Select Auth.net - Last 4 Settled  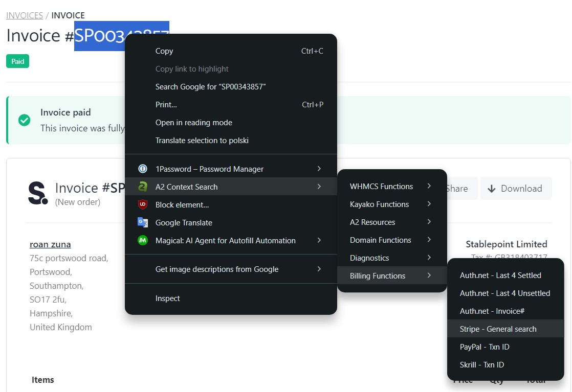click(x=505, y=275)
